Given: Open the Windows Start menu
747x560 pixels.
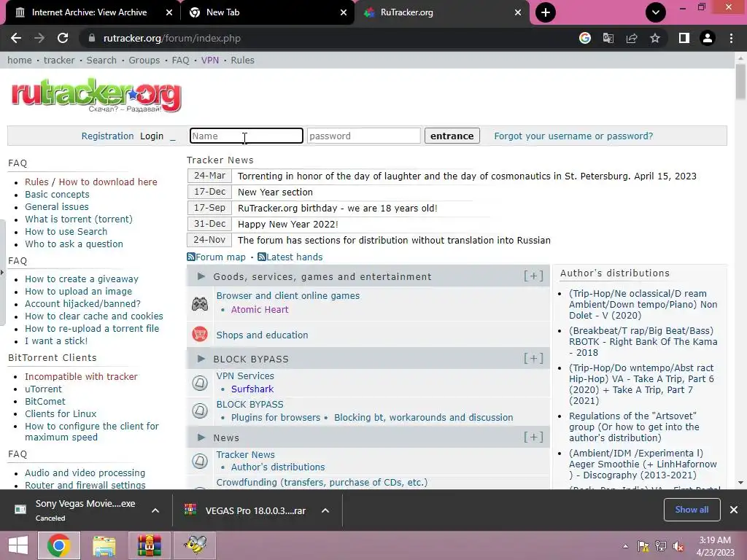Looking at the screenshot, I should (18, 545).
